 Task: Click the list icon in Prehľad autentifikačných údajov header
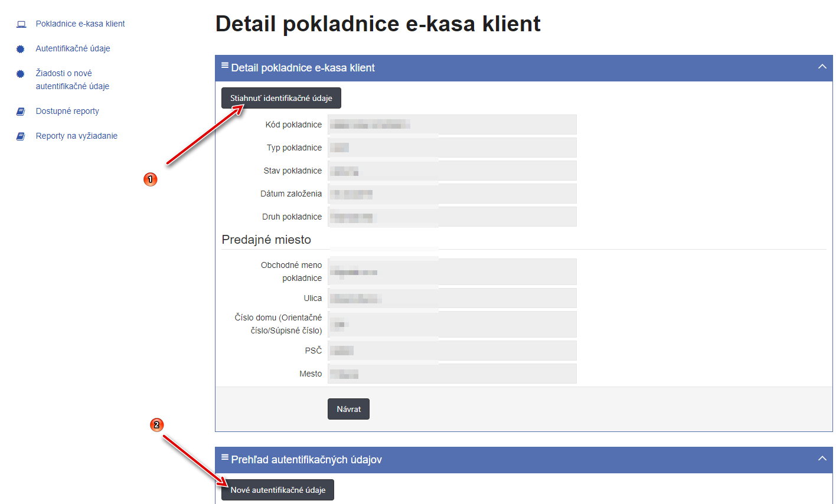click(x=224, y=457)
